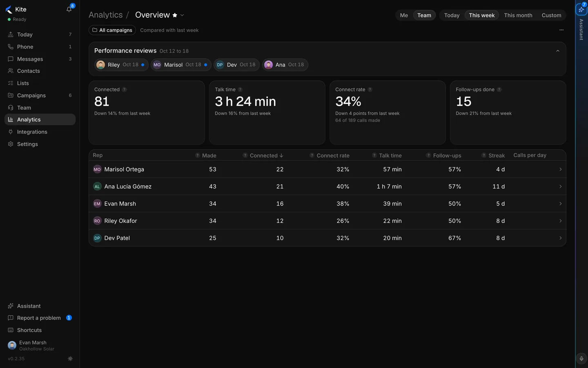Click the microphone icon
Image resolution: width=588 pixels, height=368 pixels.
(x=581, y=359)
